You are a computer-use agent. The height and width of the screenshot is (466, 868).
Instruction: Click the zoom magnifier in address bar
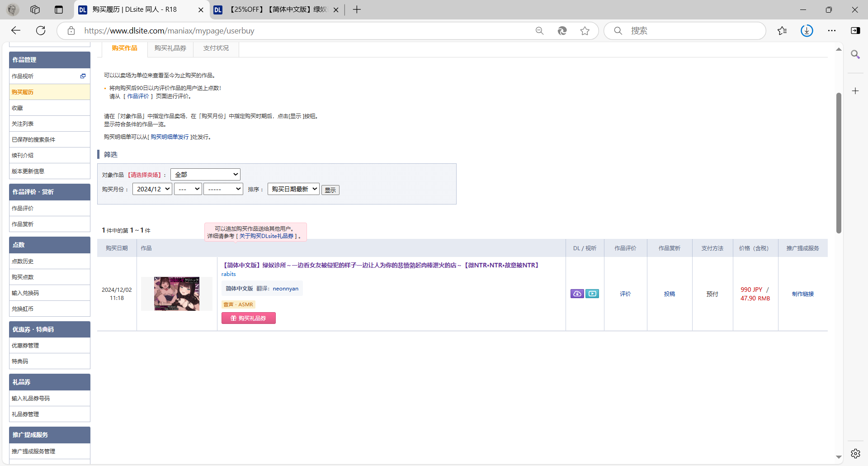pos(539,31)
